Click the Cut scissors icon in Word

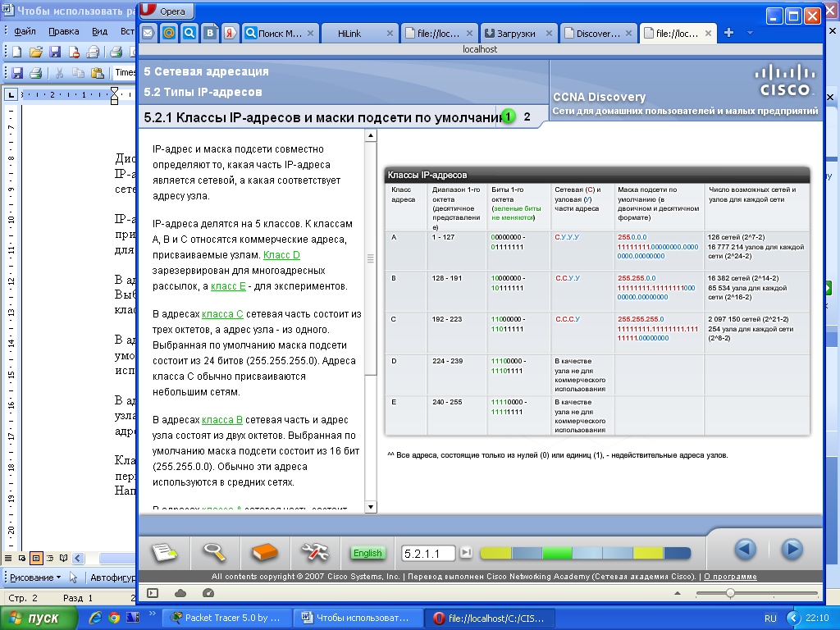pos(59,72)
